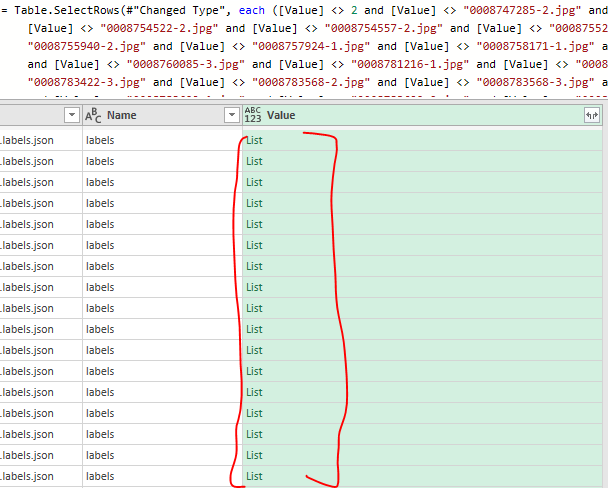Select the Name column header
Screen dimensions: 608x488
coord(162,115)
